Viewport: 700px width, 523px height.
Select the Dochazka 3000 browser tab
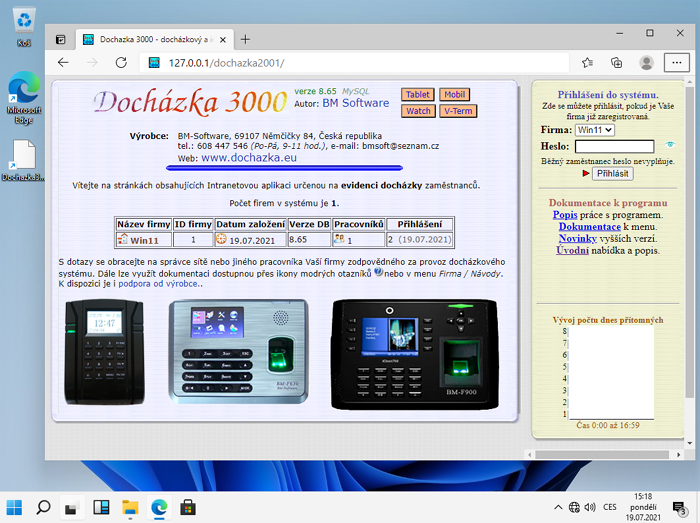[154, 40]
